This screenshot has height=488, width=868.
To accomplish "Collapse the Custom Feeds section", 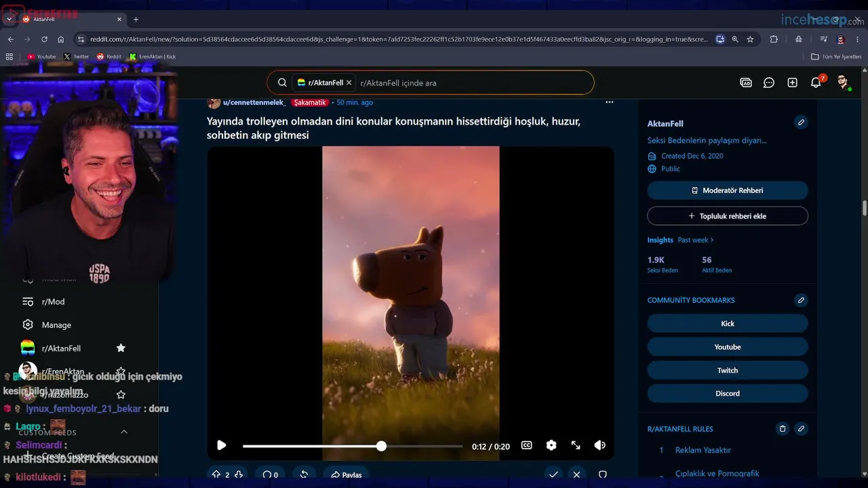I will [x=124, y=432].
